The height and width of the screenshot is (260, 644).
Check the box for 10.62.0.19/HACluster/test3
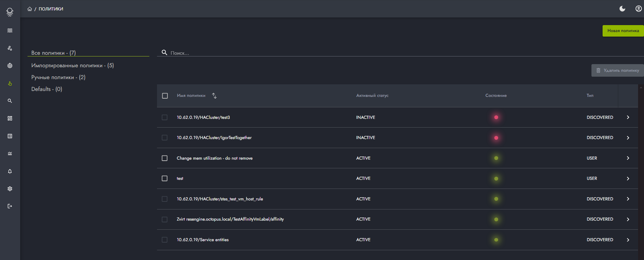[165, 117]
